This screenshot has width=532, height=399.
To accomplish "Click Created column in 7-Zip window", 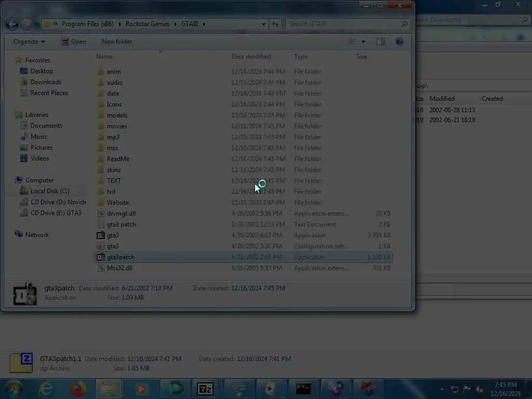I will 492,98.
